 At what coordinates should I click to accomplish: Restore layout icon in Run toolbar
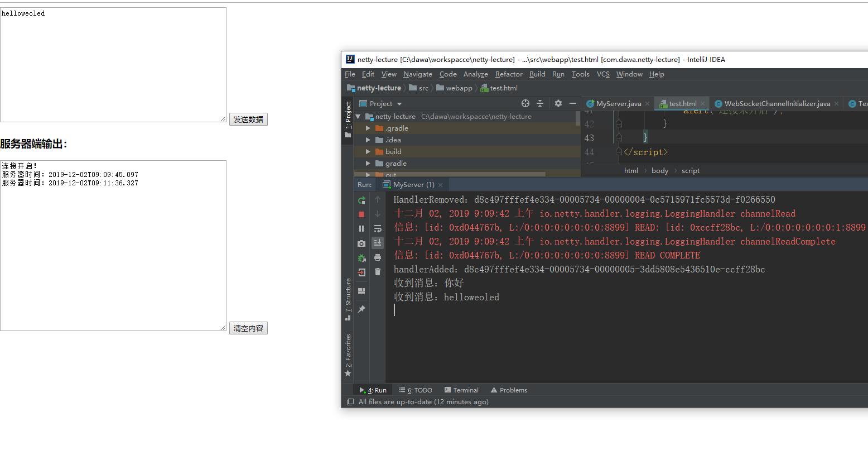pyautogui.click(x=361, y=291)
